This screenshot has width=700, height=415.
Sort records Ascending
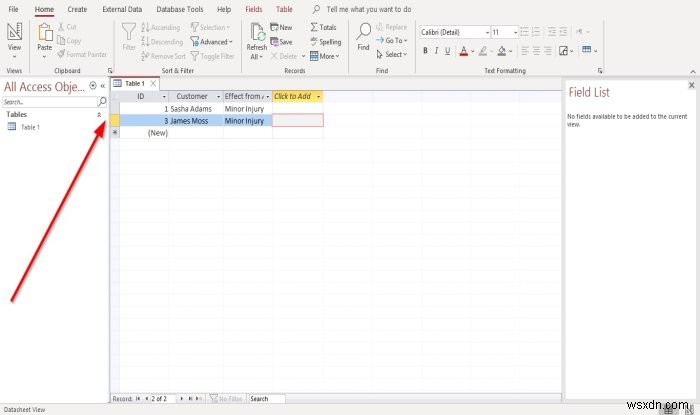[x=161, y=27]
